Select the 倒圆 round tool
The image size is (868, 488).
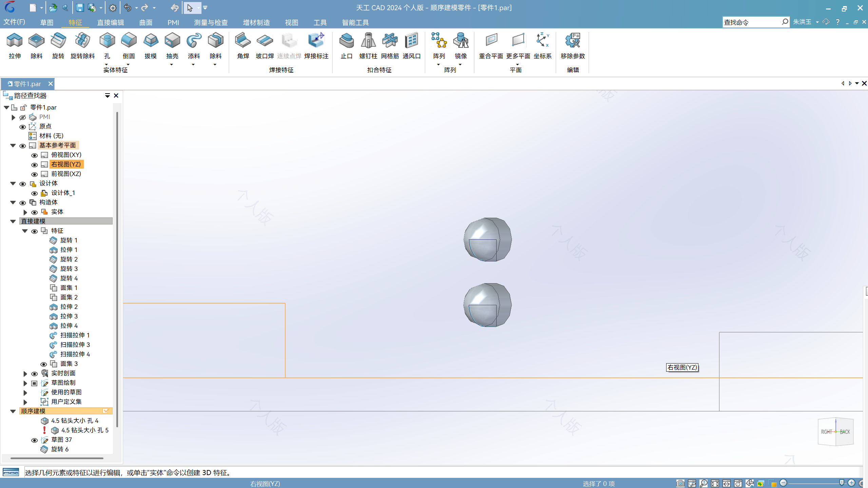[x=129, y=46]
